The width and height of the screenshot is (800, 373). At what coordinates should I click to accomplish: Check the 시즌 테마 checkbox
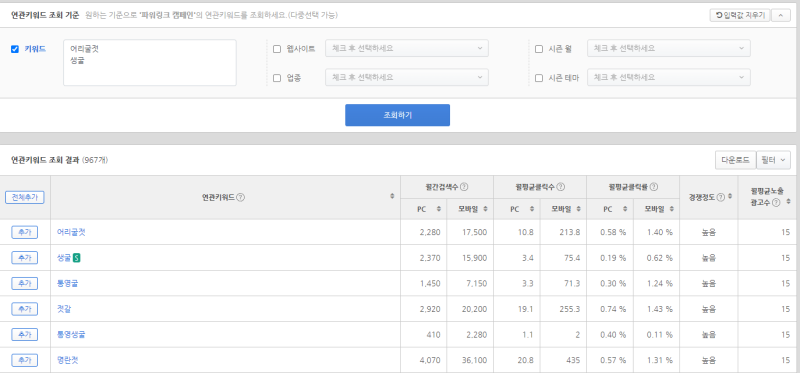539,78
